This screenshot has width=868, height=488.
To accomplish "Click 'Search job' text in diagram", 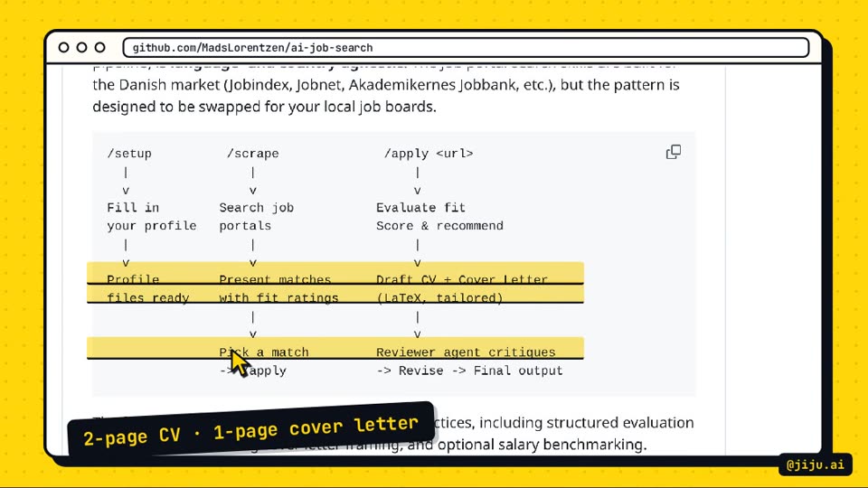I will [x=256, y=208].
